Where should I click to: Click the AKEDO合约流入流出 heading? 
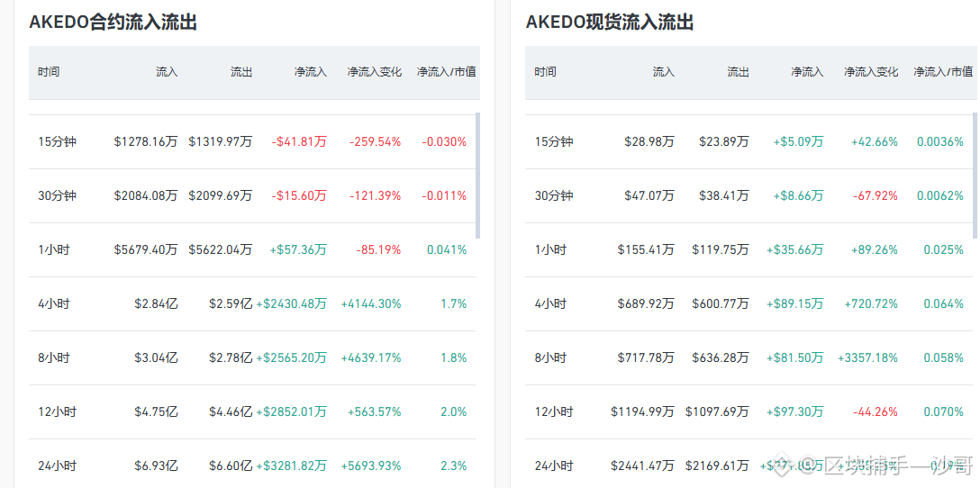[x=113, y=23]
